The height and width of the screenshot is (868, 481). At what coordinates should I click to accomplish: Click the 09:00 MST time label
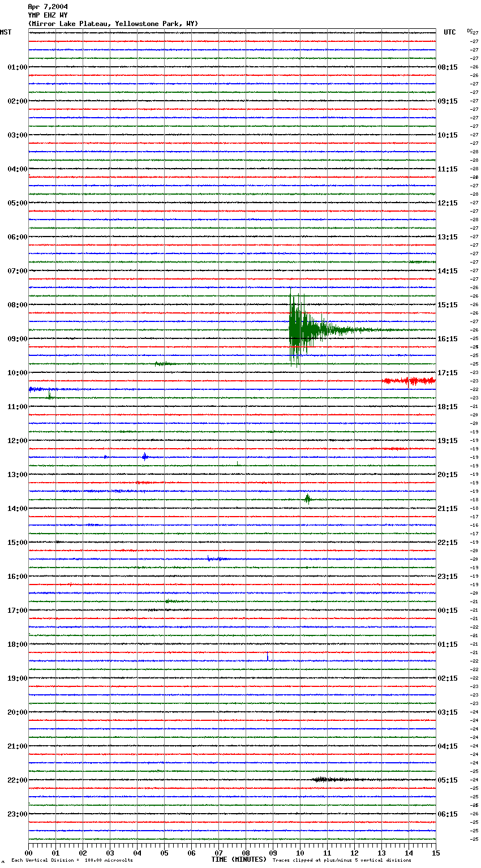coord(18,339)
